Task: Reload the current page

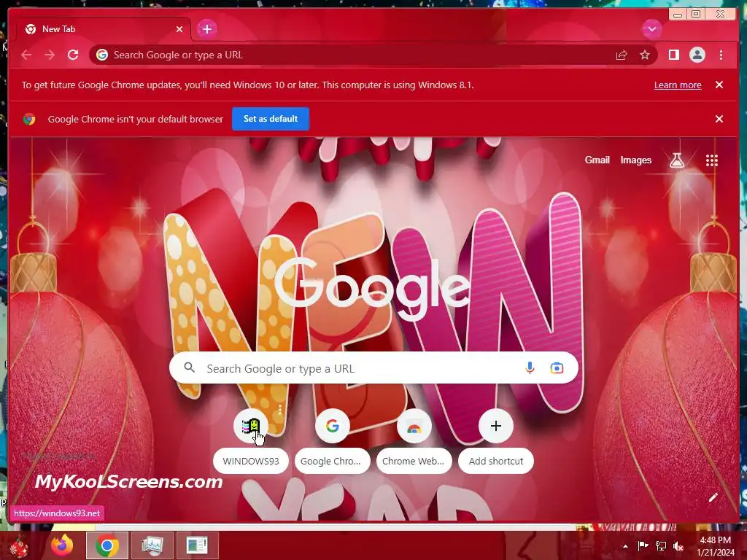Action: click(x=73, y=55)
